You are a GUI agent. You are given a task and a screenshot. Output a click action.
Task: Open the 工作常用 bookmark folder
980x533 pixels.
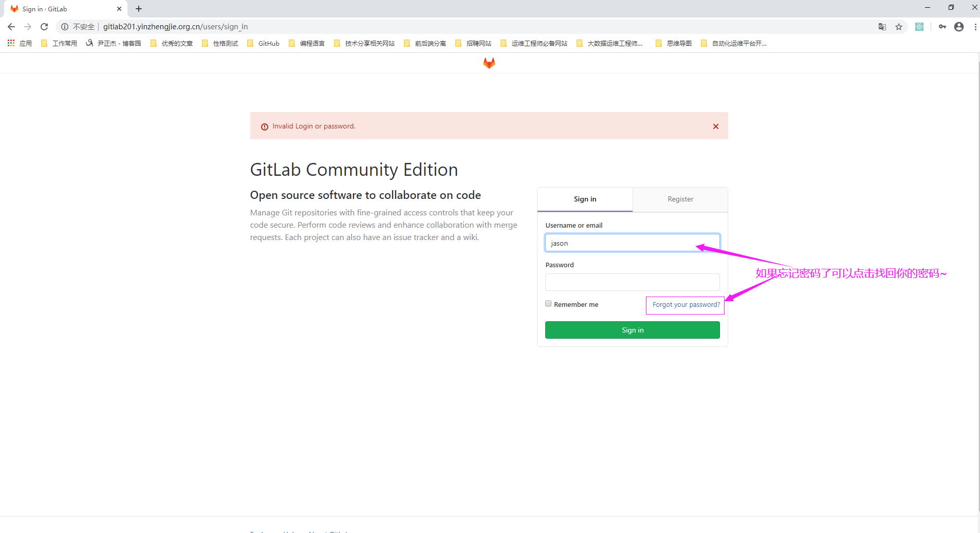coord(59,43)
